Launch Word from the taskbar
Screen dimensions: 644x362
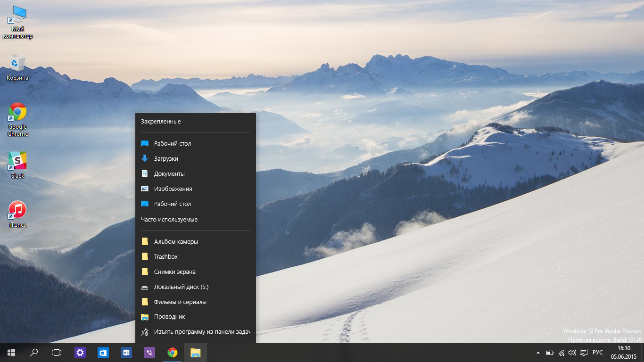point(126,353)
